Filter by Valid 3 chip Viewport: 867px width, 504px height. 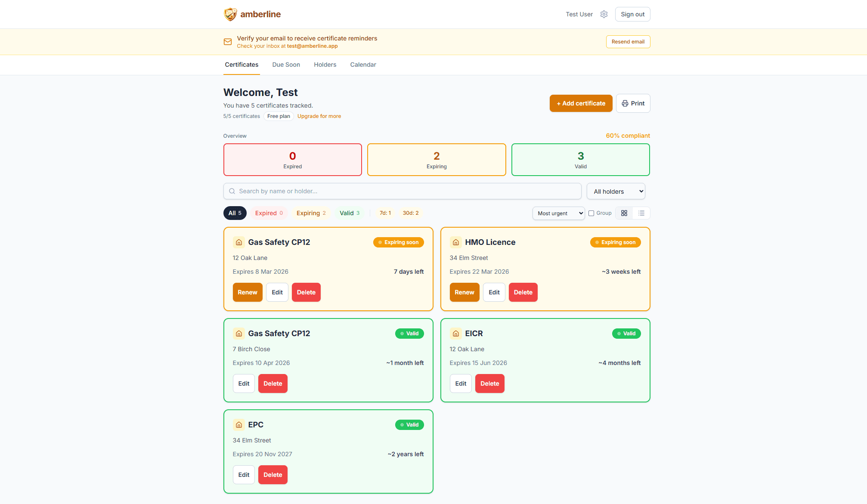pos(349,213)
